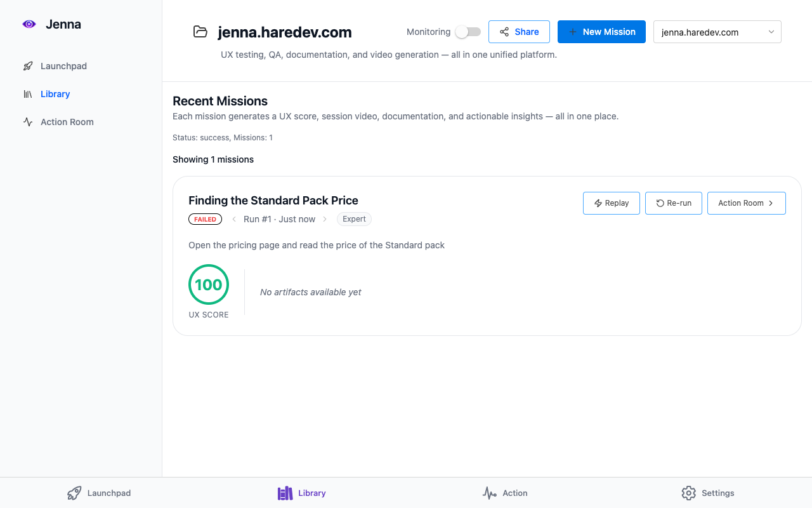Viewport: 812px width, 508px height.
Task: Click the Jenna eye logo icon
Action: pyautogui.click(x=29, y=24)
